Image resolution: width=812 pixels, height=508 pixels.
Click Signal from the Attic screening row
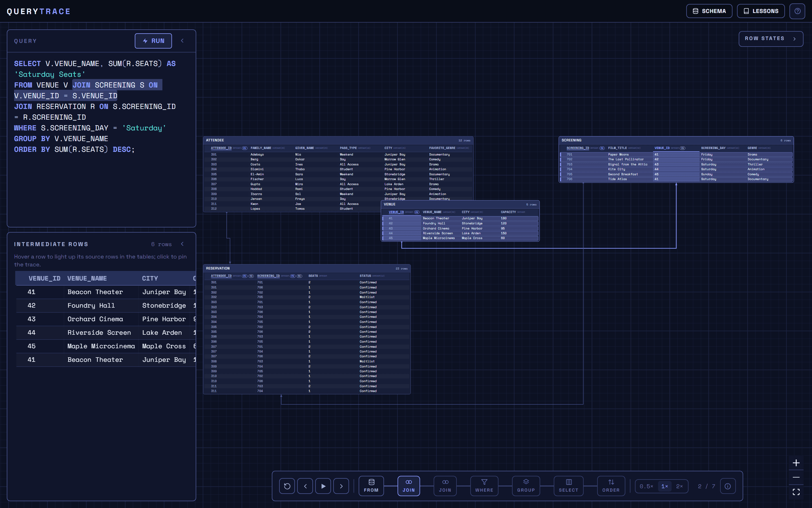click(676, 164)
